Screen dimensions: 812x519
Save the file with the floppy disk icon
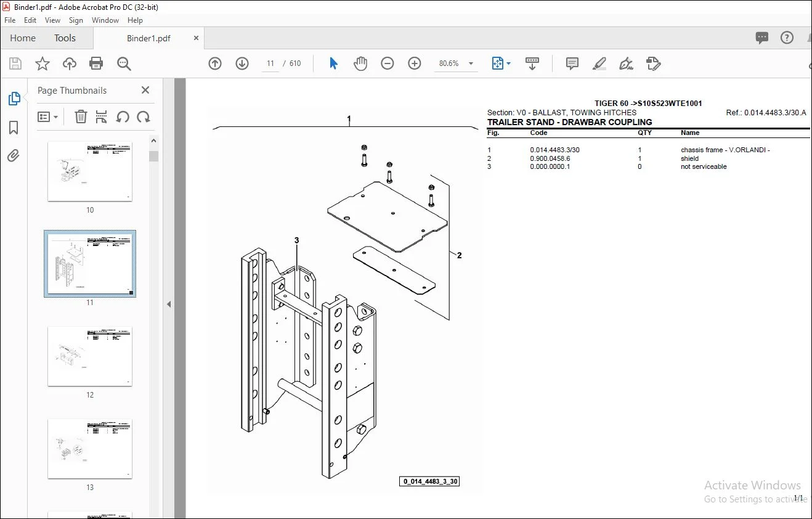click(15, 63)
